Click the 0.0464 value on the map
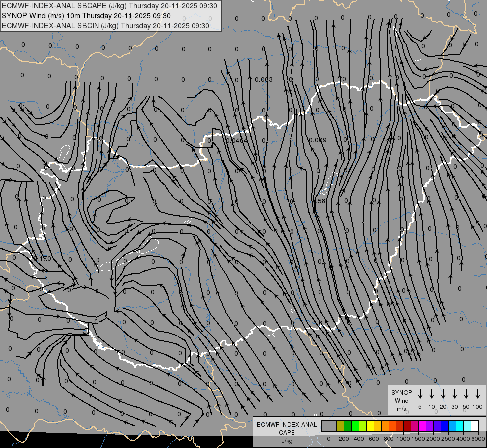This screenshot has width=487, height=448. pos(237,141)
